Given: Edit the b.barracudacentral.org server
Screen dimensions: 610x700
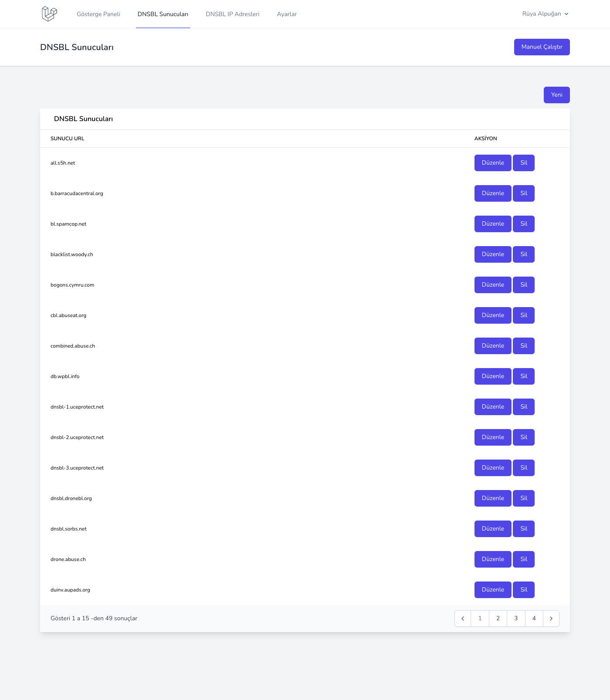Looking at the screenshot, I should (x=493, y=193).
